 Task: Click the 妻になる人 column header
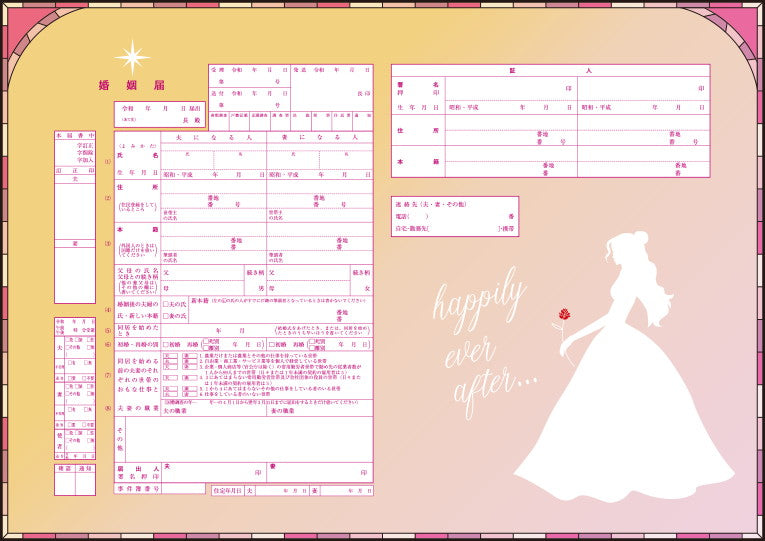[319, 137]
